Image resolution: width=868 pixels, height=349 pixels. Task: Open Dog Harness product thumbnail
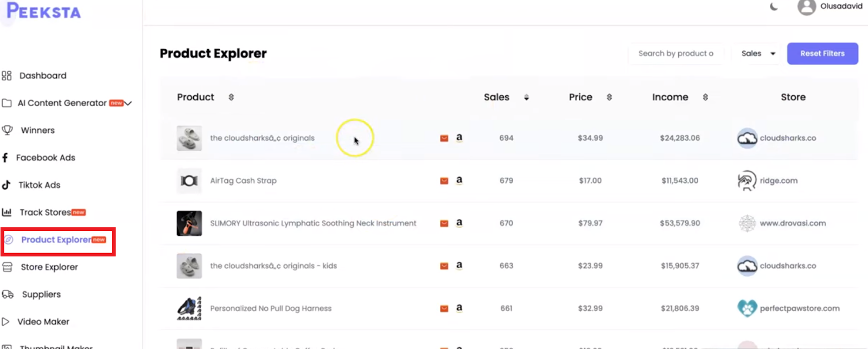(189, 308)
